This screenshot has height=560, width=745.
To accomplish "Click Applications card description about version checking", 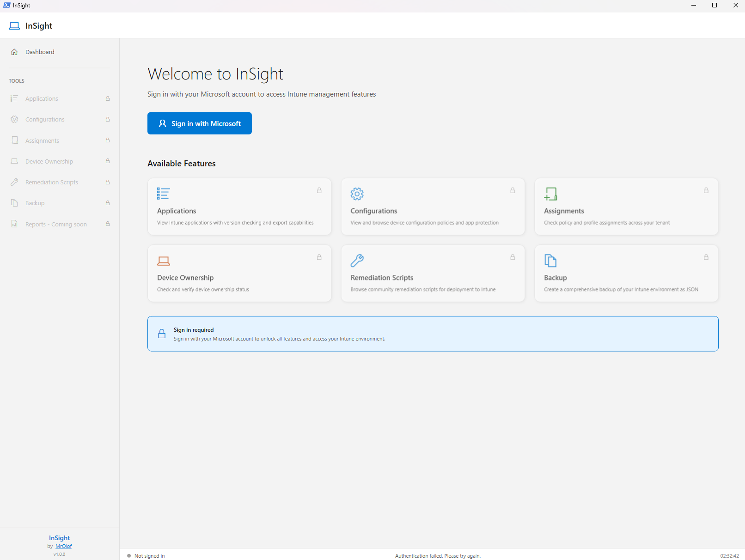I will click(x=235, y=223).
